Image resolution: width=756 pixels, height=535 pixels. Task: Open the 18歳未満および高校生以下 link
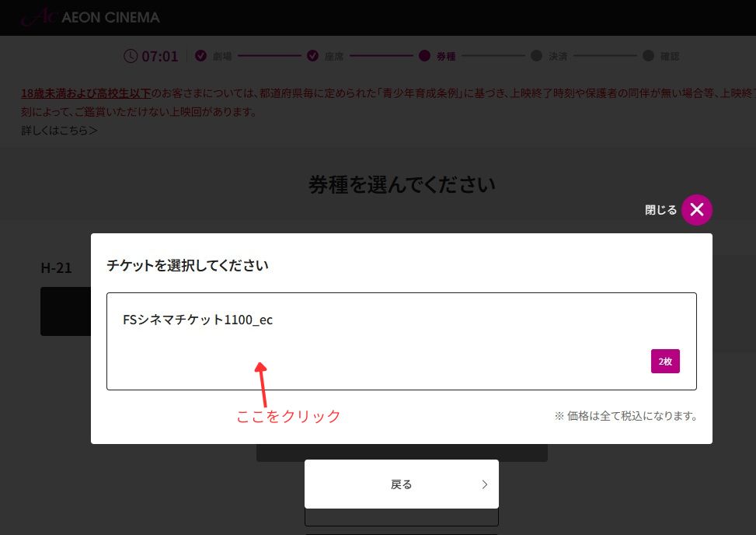pos(86,94)
